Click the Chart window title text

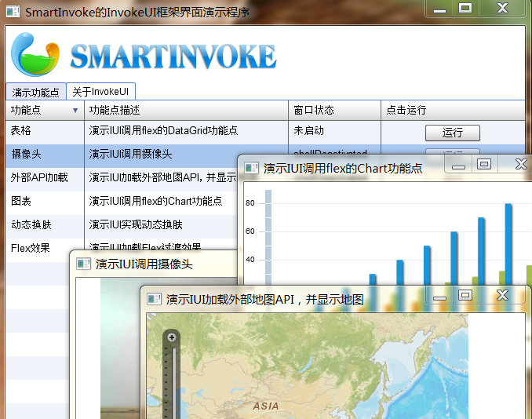pos(343,168)
